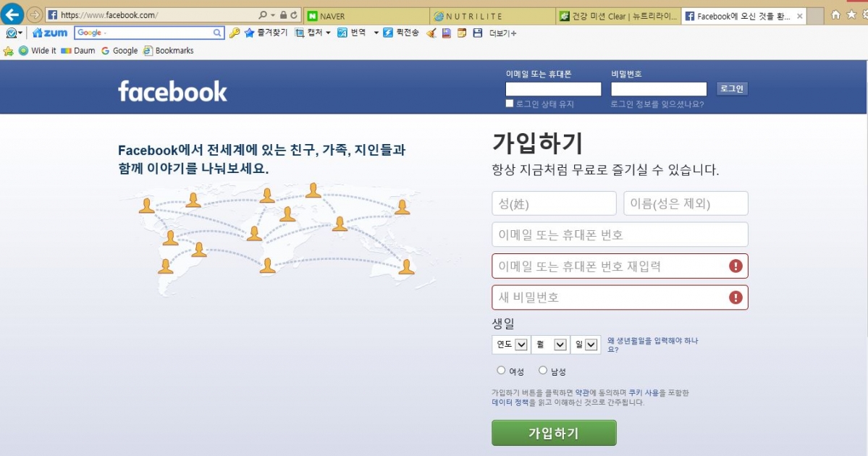Click 왜 생년월일을 입력해야 하나요? link
Viewport: 868px width, 456px height.
(653, 345)
